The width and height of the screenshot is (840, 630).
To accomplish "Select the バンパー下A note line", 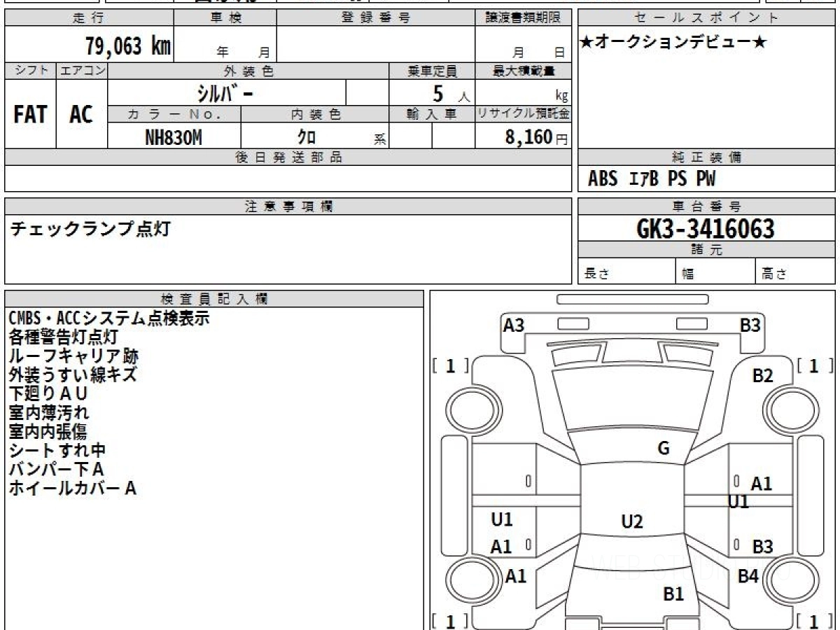I will pyautogui.click(x=56, y=469).
